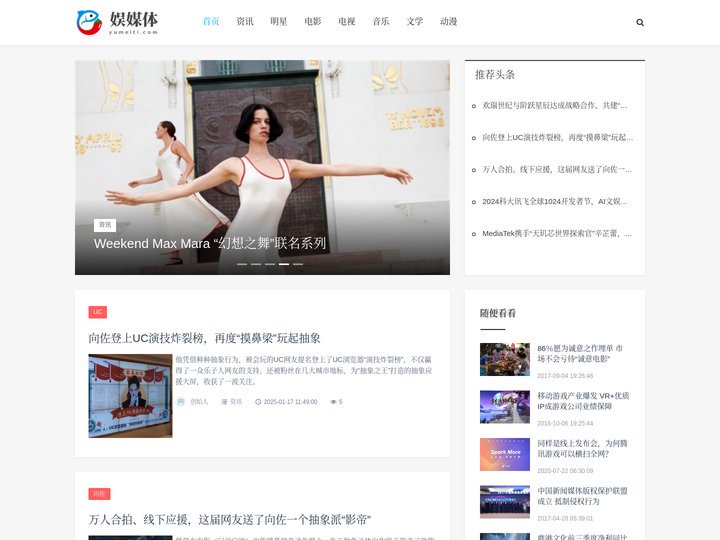
Task: Click the article summary starting 他凭借种种抽象行为
Action: 304,371
